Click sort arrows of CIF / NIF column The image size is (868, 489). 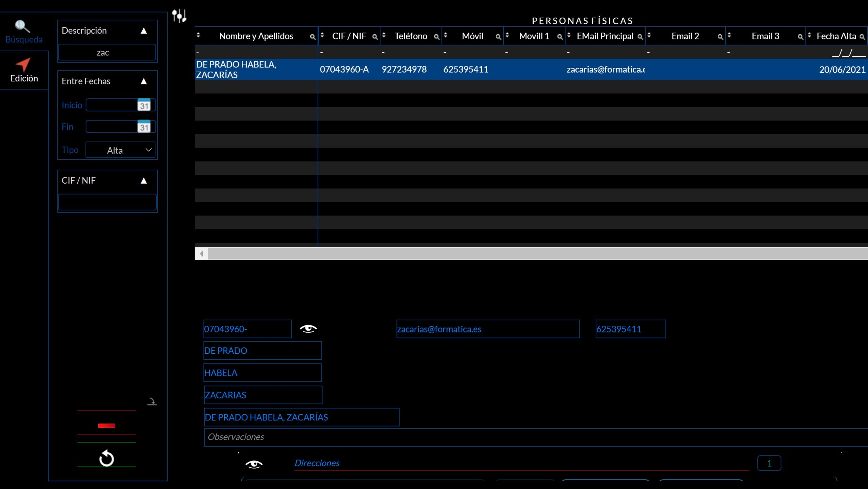[x=322, y=35]
